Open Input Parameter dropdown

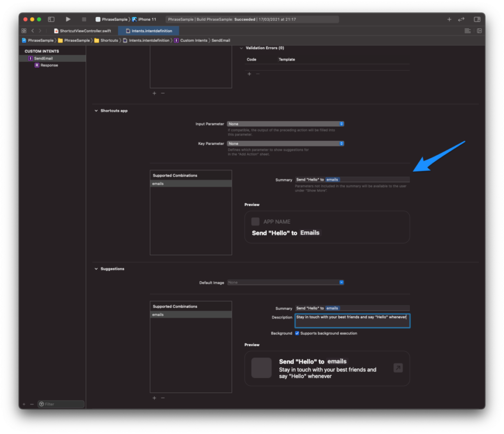(285, 124)
